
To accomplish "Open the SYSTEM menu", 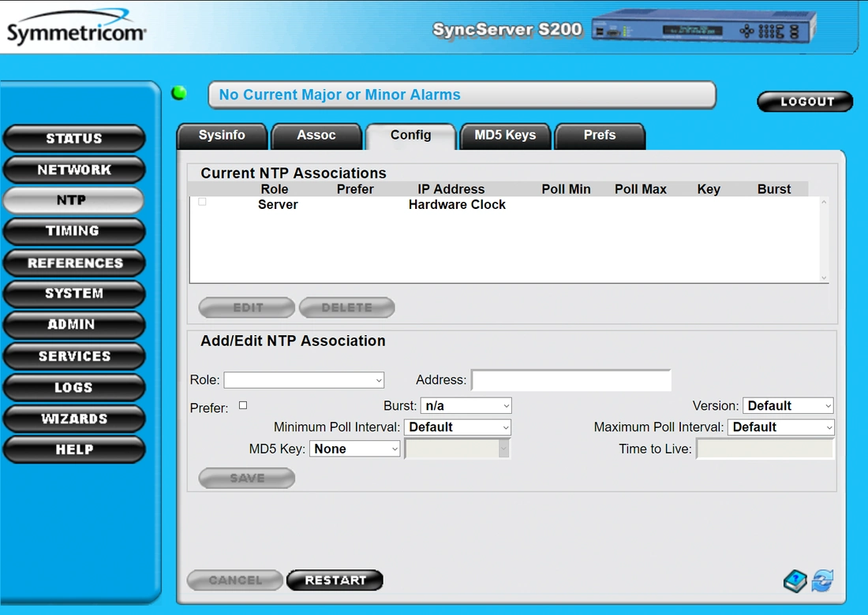I will [74, 293].
